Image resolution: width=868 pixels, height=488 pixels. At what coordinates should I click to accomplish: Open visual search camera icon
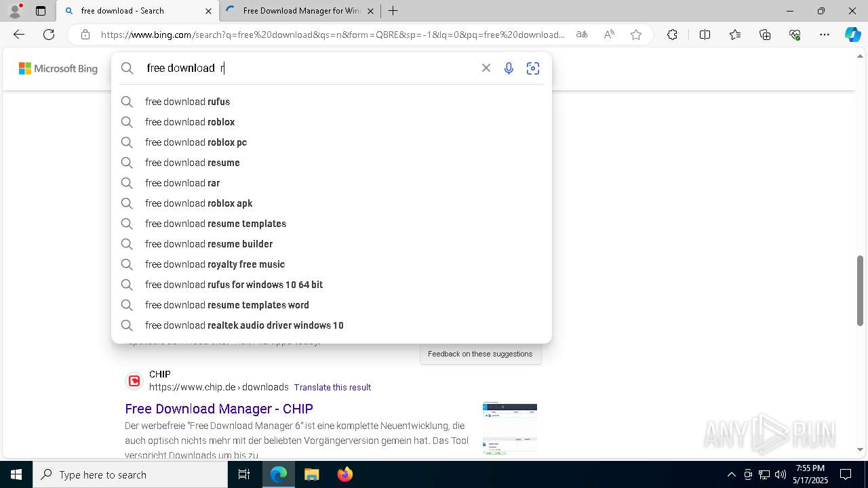(x=533, y=68)
